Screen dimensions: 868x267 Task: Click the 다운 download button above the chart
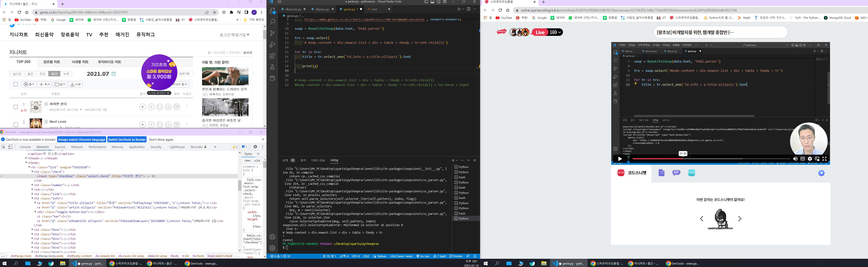(x=76, y=84)
